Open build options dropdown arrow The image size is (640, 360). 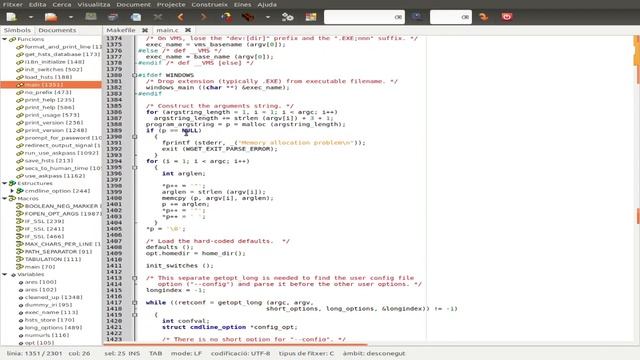[x=268, y=17]
